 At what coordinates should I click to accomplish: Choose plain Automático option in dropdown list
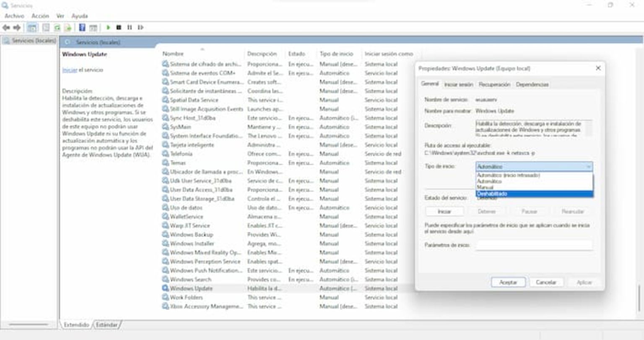click(535, 181)
